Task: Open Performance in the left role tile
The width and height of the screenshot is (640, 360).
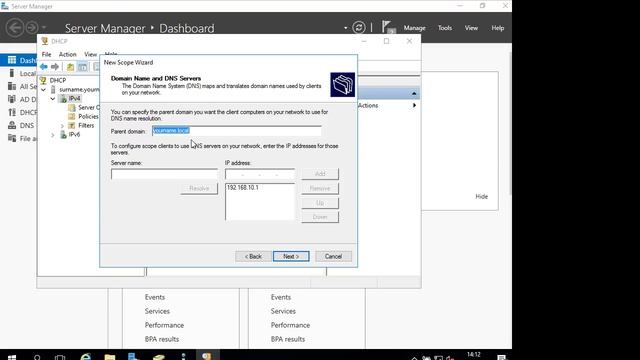Action: tap(164, 325)
